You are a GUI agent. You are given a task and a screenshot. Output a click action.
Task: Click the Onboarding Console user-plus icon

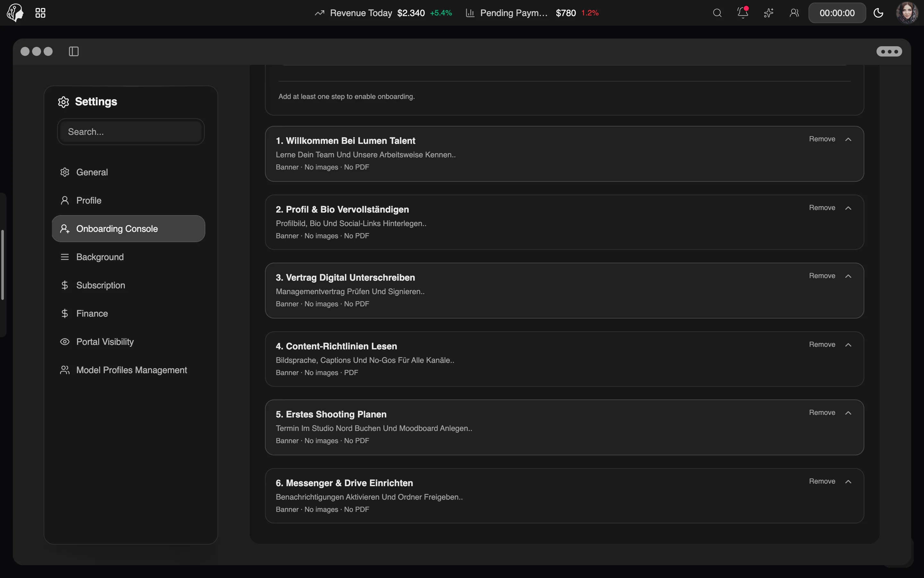click(65, 229)
